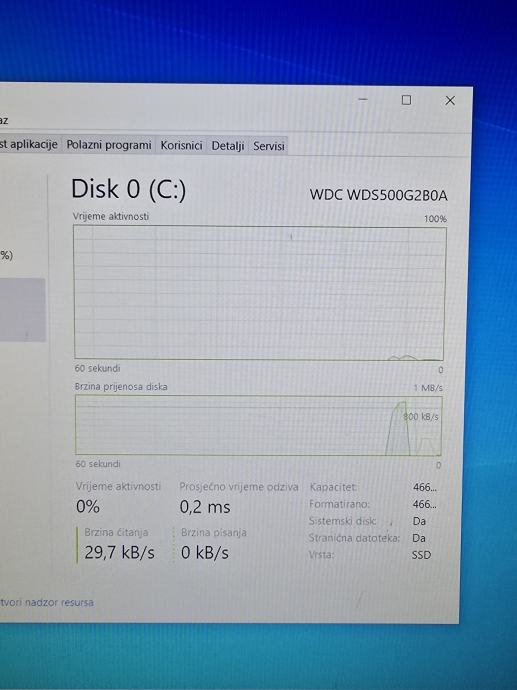
Task: Click the WDC WDS500G2B0A model label
Action: tap(378, 195)
